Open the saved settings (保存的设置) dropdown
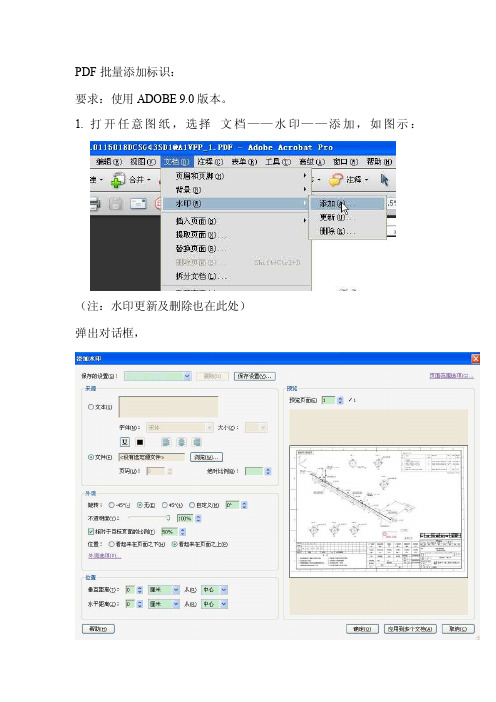This screenshot has height=702, width=496. point(158,377)
